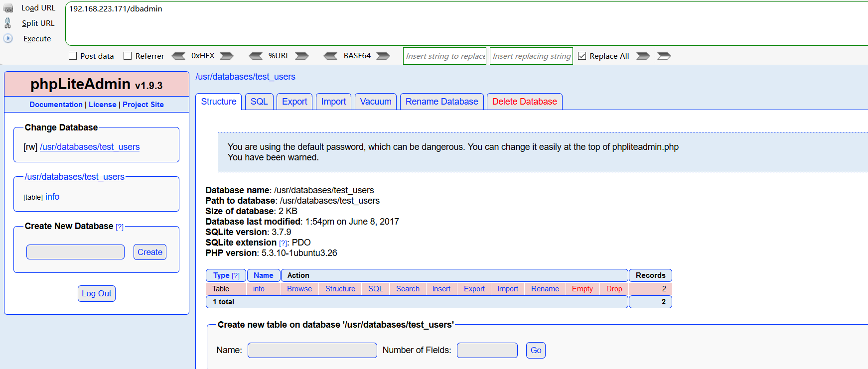Open the Import tab
This screenshot has height=369, width=868.
(333, 102)
